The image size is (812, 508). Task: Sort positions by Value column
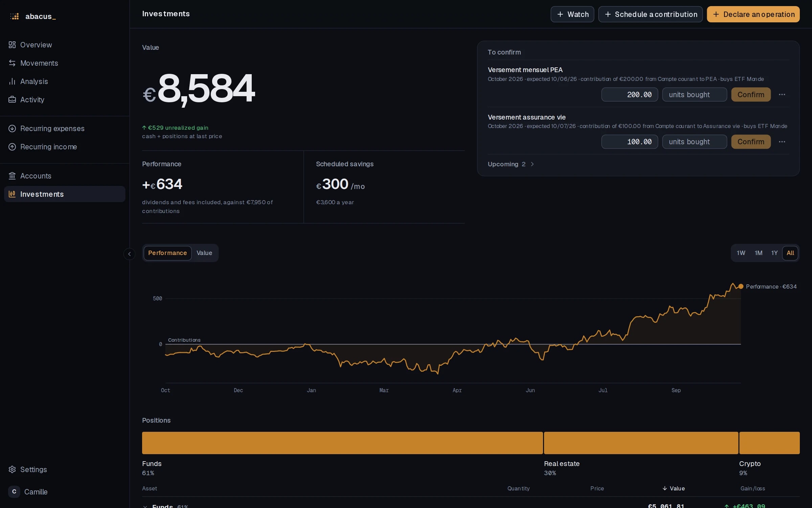coord(674,488)
